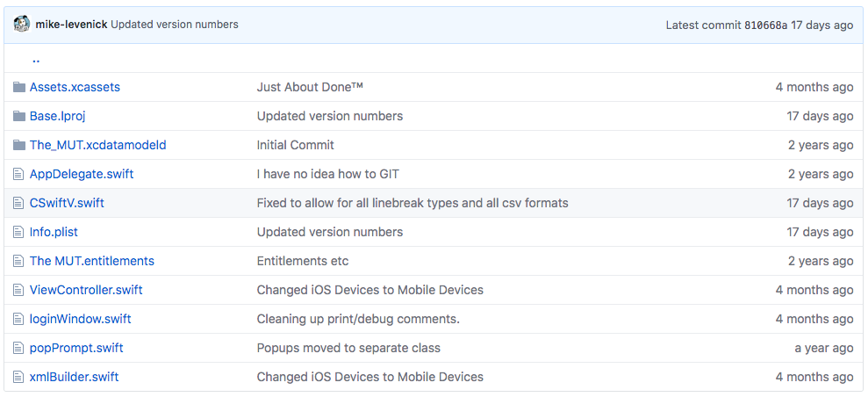
Task: Click the CSwiftV.swift file icon
Action: coord(18,203)
